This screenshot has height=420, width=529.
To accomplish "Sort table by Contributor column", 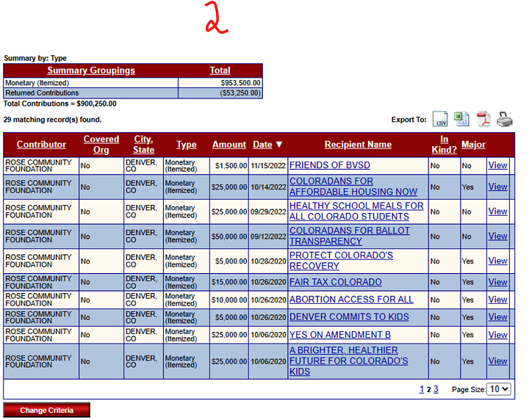I will [41, 145].
